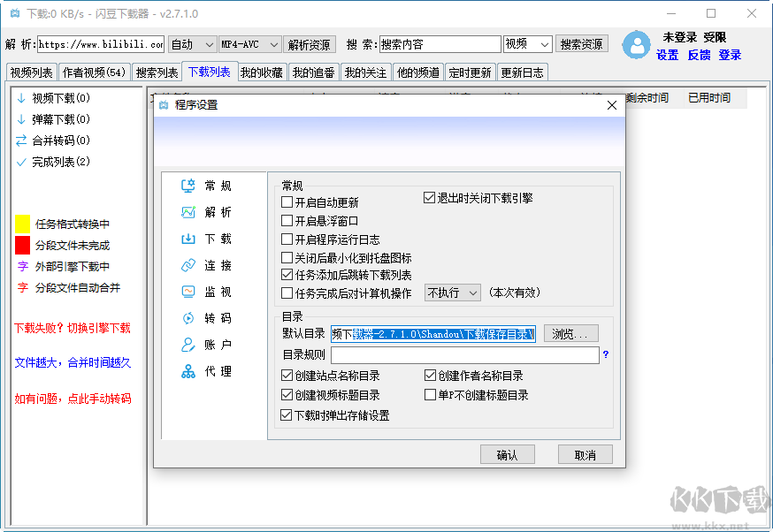The image size is (773, 532).
Task: Focus the 搜索内容 search field
Action: 440,44
